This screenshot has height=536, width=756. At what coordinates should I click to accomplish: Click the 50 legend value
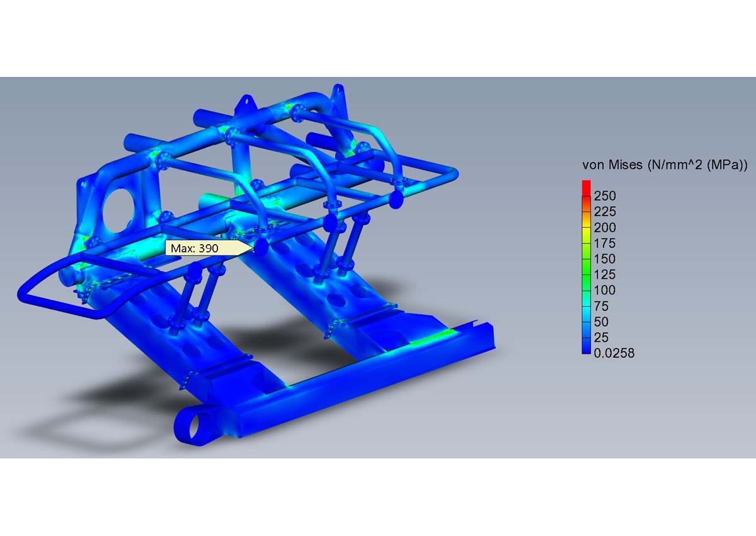tap(602, 322)
